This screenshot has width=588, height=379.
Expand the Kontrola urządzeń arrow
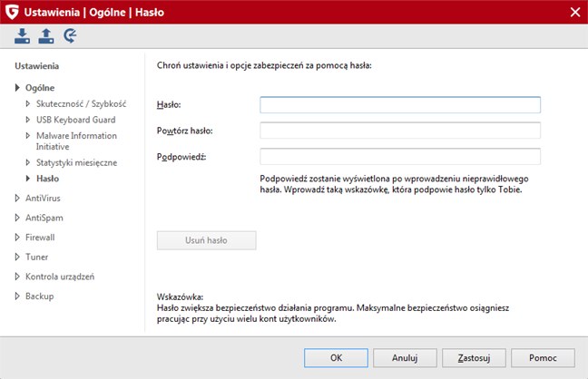17,277
